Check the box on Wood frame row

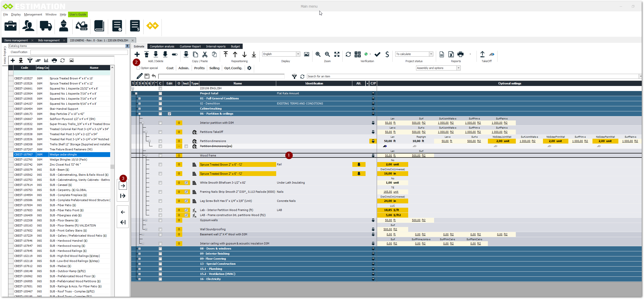coord(160,155)
